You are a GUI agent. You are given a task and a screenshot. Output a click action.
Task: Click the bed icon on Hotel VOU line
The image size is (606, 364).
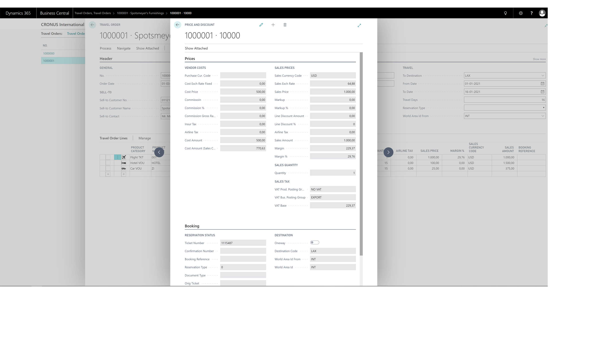click(x=124, y=163)
